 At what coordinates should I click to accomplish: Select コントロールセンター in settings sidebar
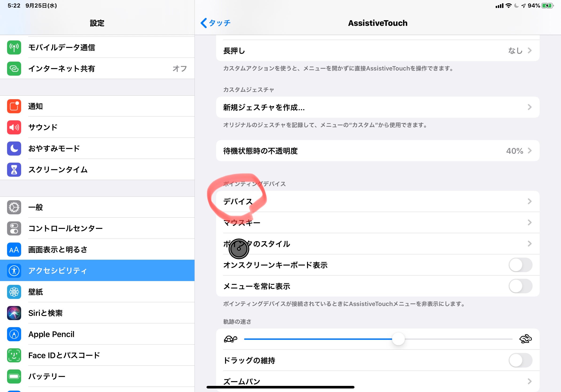pos(97,228)
